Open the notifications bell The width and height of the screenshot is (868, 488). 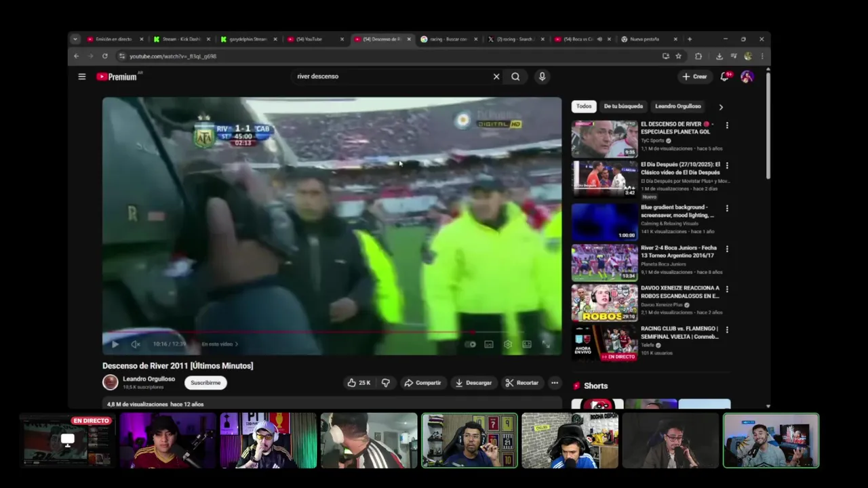coord(724,77)
